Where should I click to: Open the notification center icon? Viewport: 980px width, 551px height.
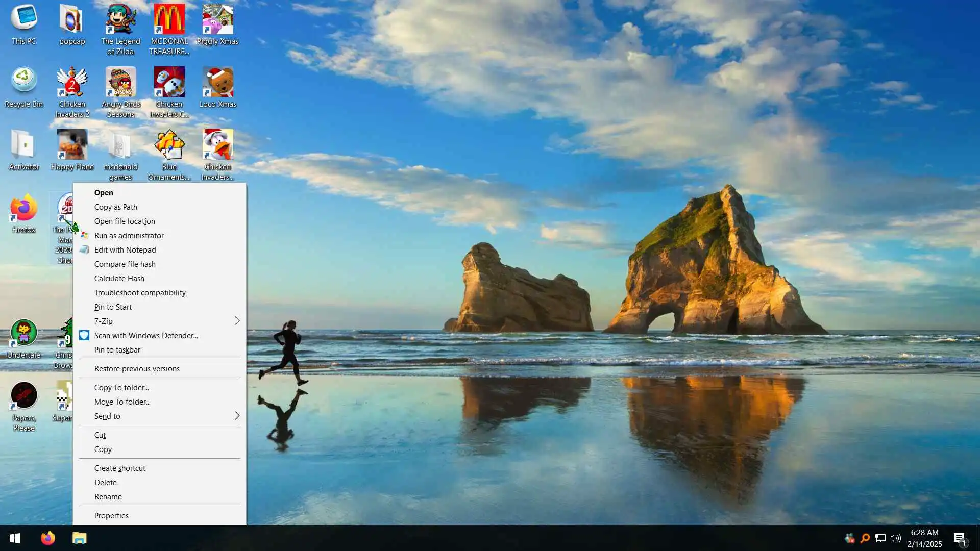[x=960, y=538]
